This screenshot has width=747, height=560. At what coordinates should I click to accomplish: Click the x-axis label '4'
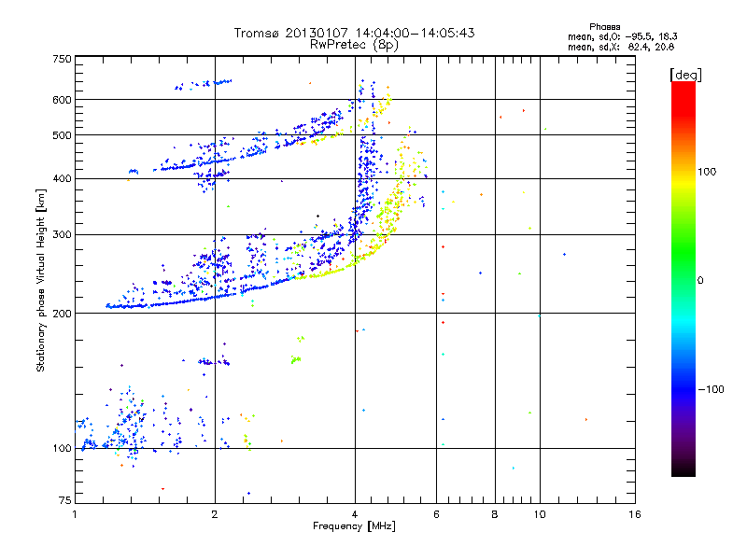point(355,514)
